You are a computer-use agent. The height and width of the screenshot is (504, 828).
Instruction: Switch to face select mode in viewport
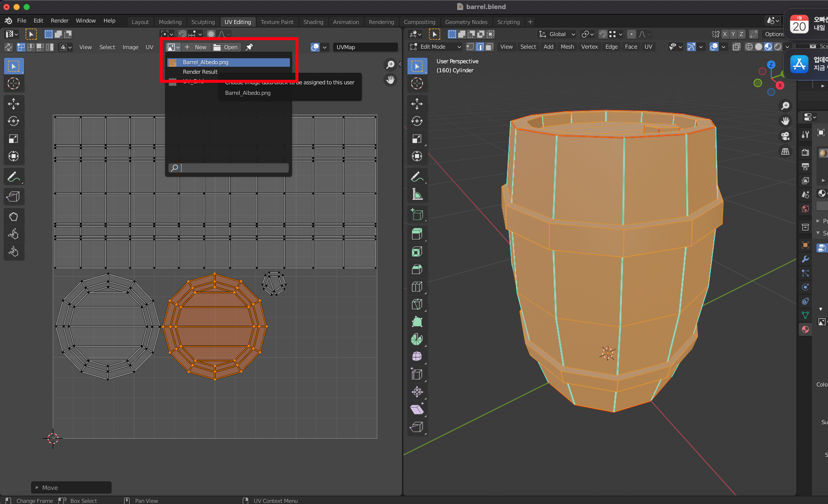489,47
